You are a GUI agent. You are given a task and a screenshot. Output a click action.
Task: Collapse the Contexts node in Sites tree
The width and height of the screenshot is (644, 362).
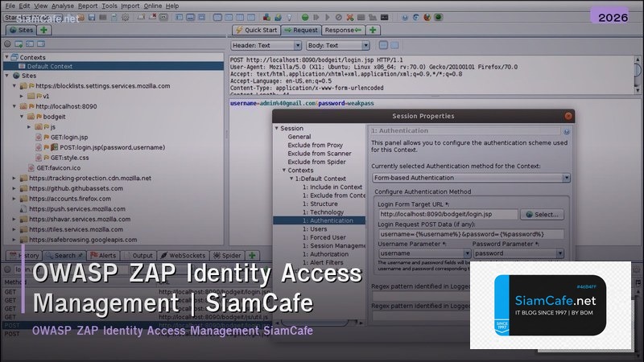pos(6,57)
